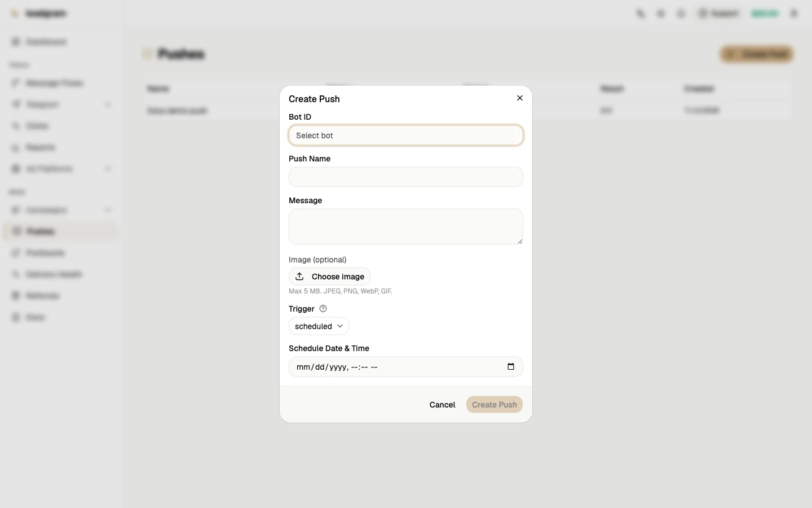The image size is (812, 508).
Task: Click the upload icon in Choose image
Action: point(299,277)
